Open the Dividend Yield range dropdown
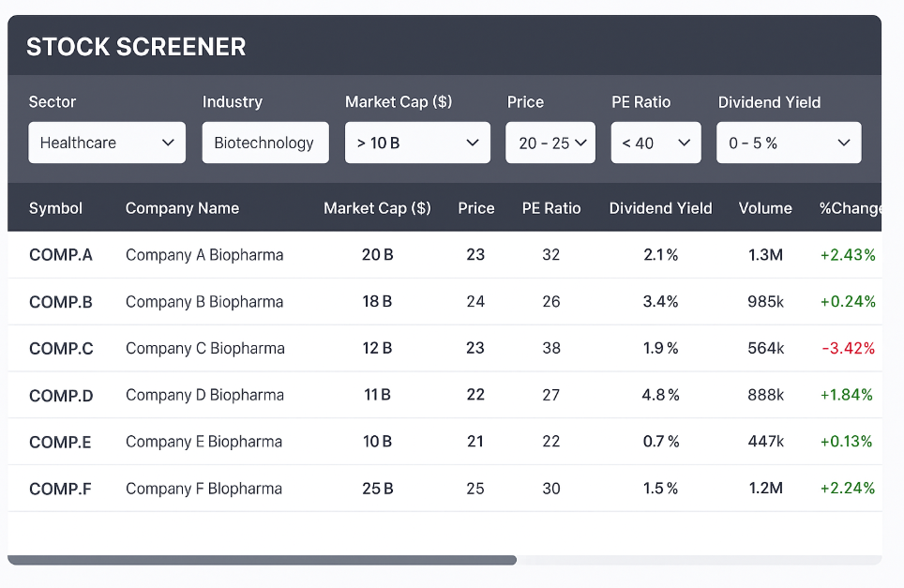Viewport: 904px width, 588px height. point(789,143)
